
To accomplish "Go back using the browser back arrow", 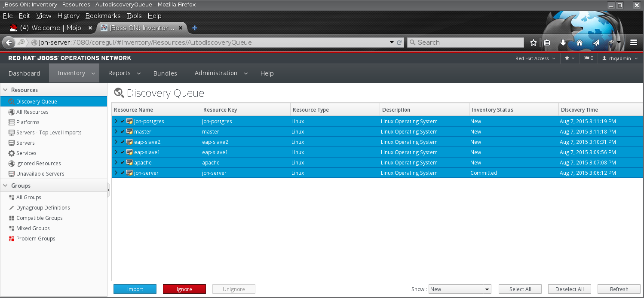I will click(8, 43).
